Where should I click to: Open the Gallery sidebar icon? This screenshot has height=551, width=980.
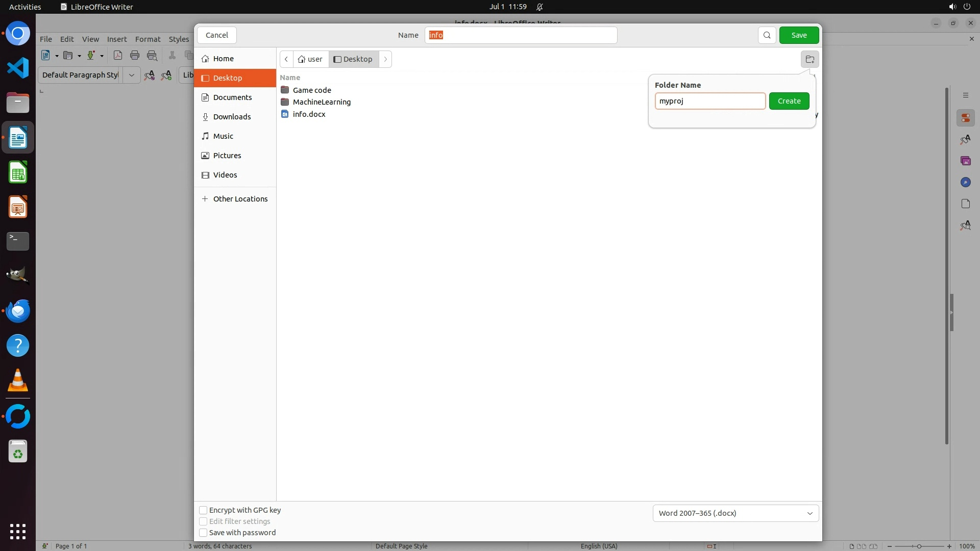pos(965,161)
